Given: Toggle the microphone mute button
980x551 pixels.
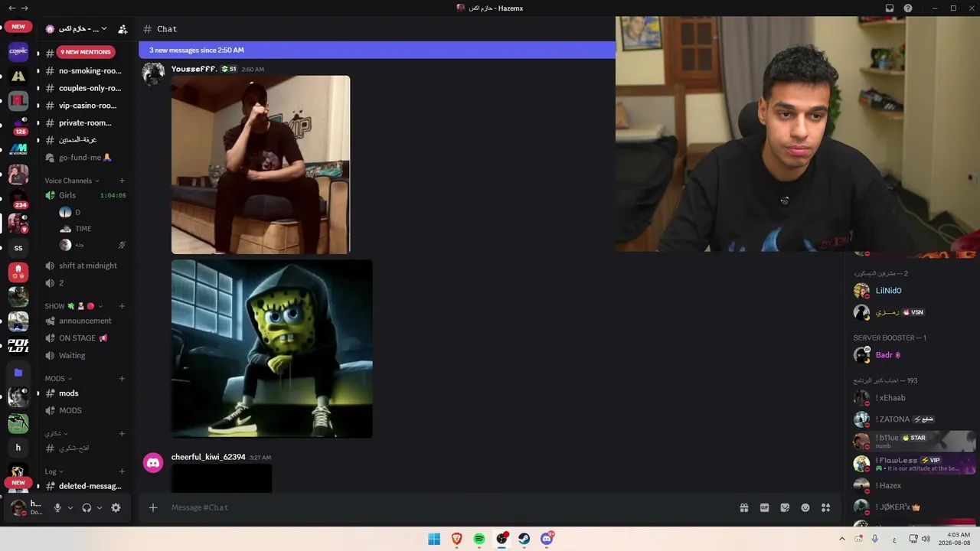Looking at the screenshot, I should tap(57, 507).
